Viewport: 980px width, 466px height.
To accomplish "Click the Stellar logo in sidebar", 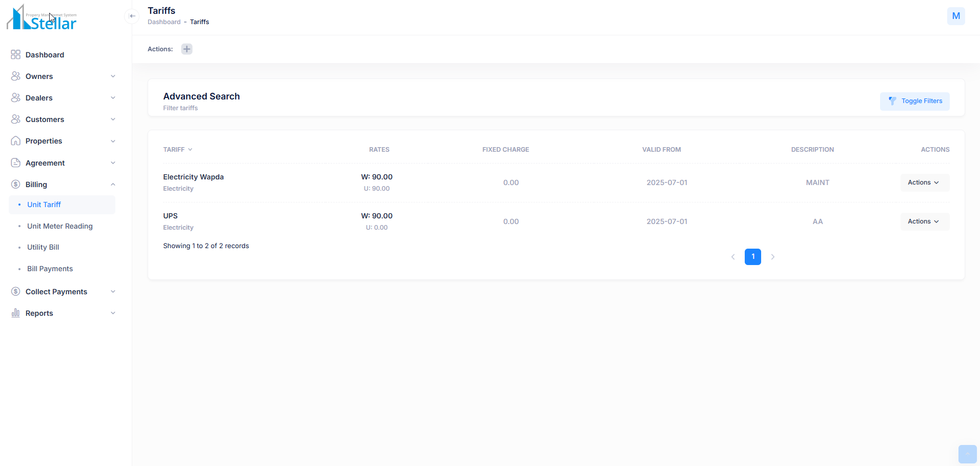I will coord(42,18).
